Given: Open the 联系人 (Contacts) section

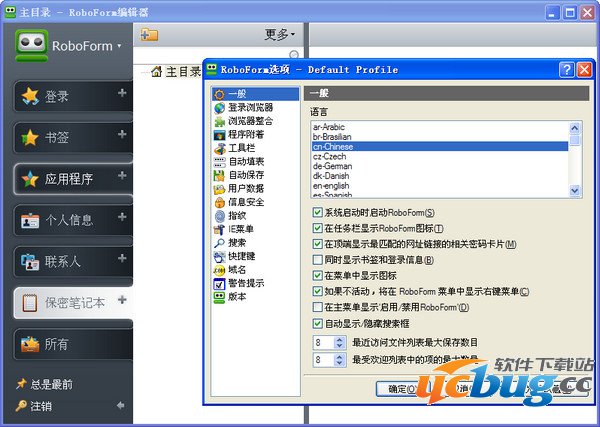Looking at the screenshot, I should 70,262.
